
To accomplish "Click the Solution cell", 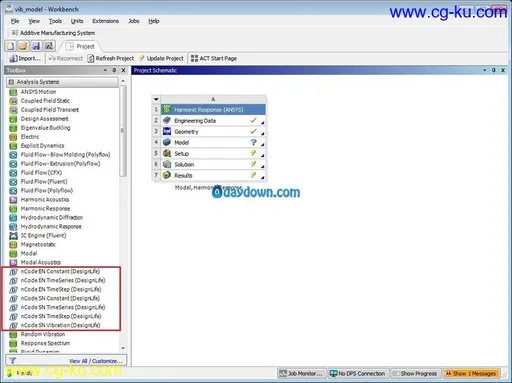I will [213, 165].
